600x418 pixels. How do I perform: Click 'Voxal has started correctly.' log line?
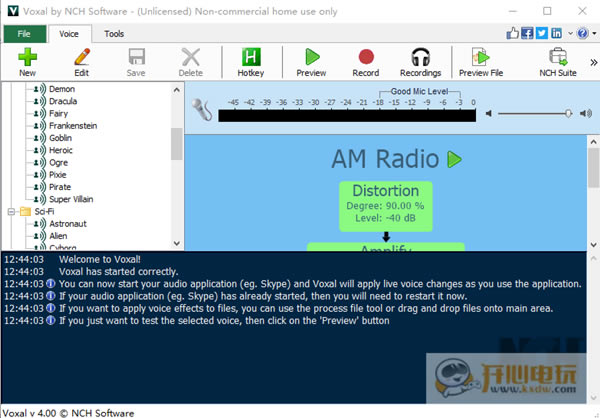click(x=119, y=271)
